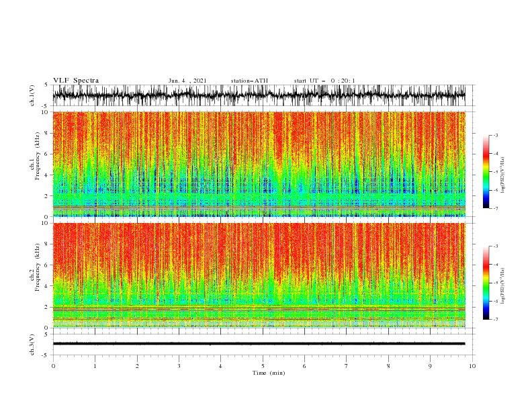This screenshot has height=411, width=532.
Task: Click the ch.1 "Frequency (kHz)" axis title
Action: 38,156
